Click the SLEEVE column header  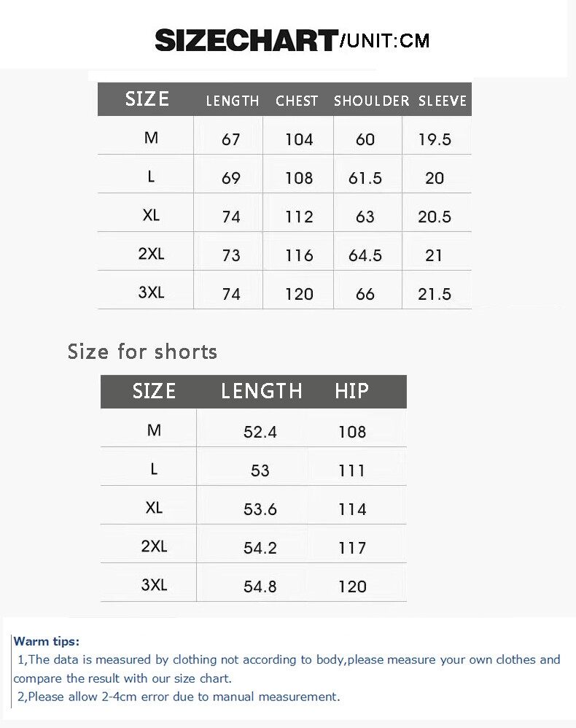[443, 101]
